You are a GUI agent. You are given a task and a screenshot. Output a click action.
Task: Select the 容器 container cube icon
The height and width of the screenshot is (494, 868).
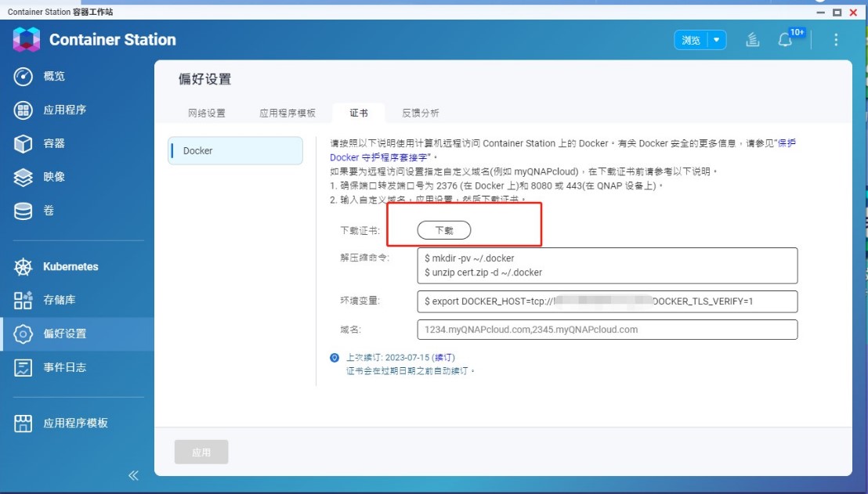[24, 144]
